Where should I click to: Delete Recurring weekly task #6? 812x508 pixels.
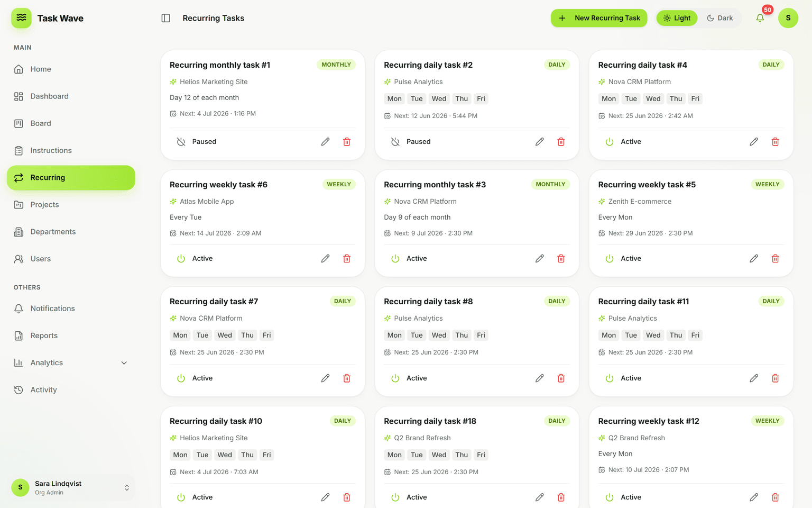tap(347, 258)
